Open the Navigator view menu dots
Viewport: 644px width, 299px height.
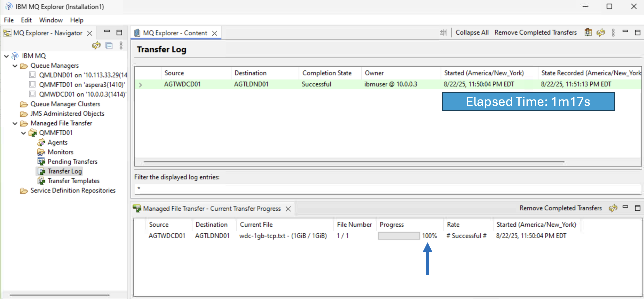[121, 46]
